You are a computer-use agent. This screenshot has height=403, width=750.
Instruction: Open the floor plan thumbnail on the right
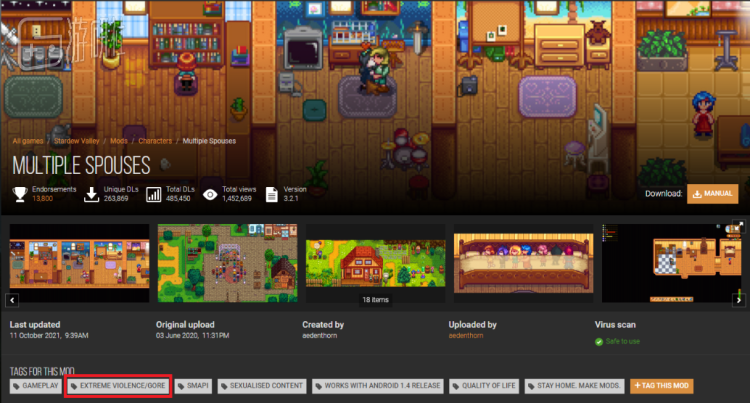(672, 263)
